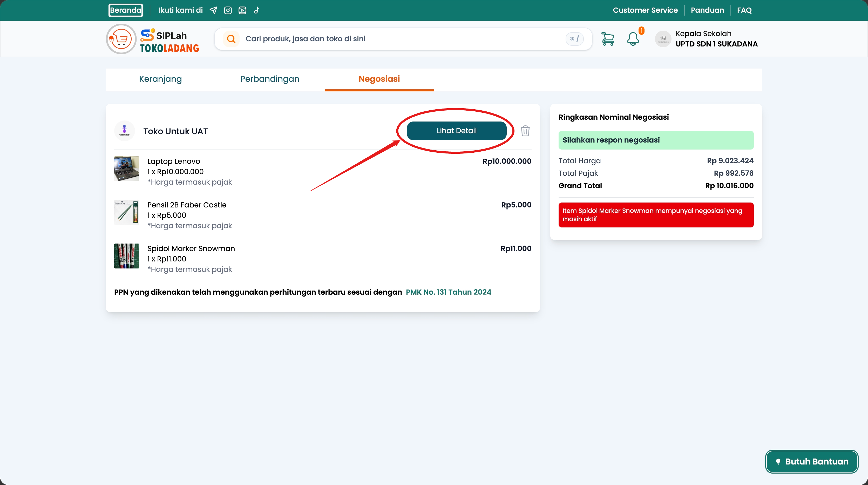Open the shopping cart icon
868x485 pixels.
click(x=608, y=39)
